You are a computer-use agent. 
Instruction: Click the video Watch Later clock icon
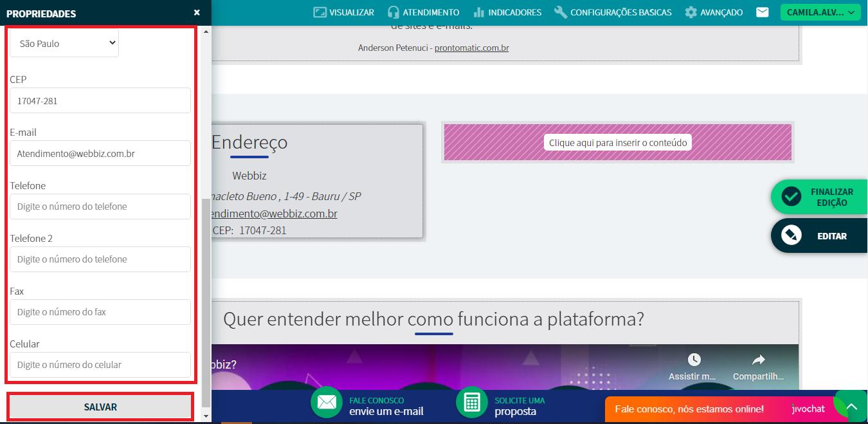coord(694,360)
